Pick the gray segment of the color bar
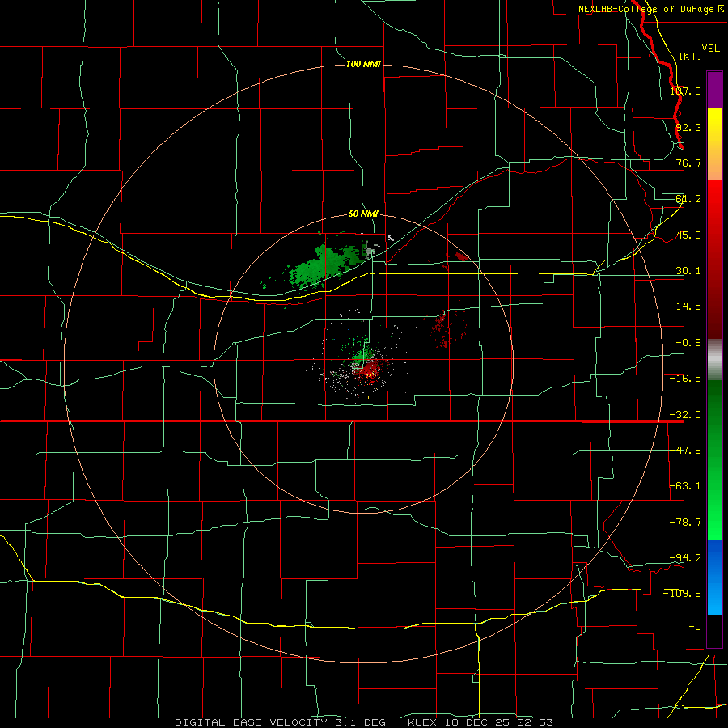The height and width of the screenshot is (728, 728). coord(714,359)
